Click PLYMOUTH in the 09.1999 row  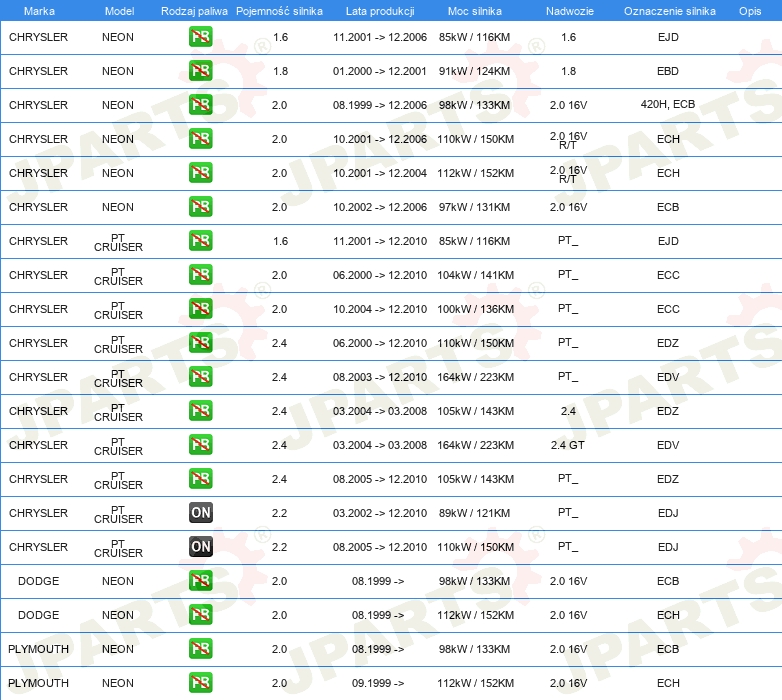click(38, 683)
